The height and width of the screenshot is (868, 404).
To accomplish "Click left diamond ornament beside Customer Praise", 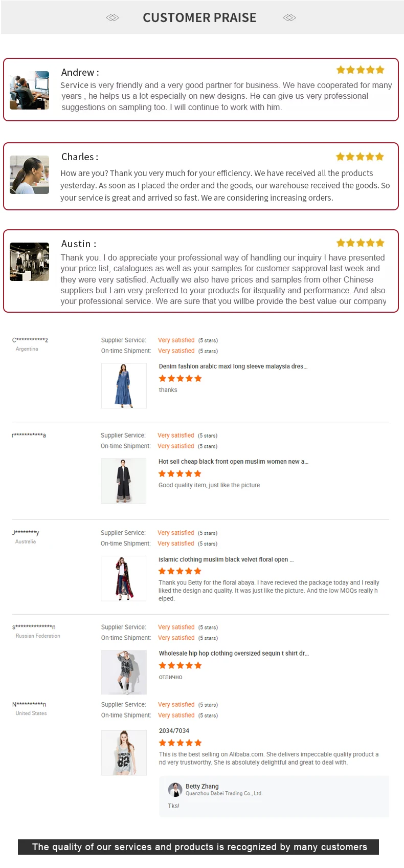I will pyautogui.click(x=113, y=18).
